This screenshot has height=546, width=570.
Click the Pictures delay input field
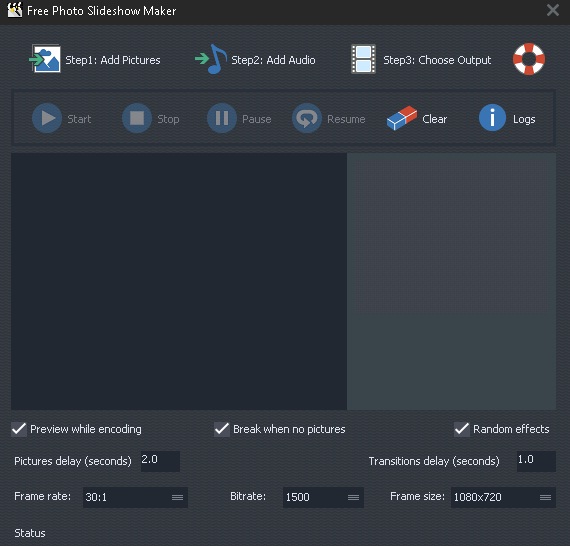[160, 461]
